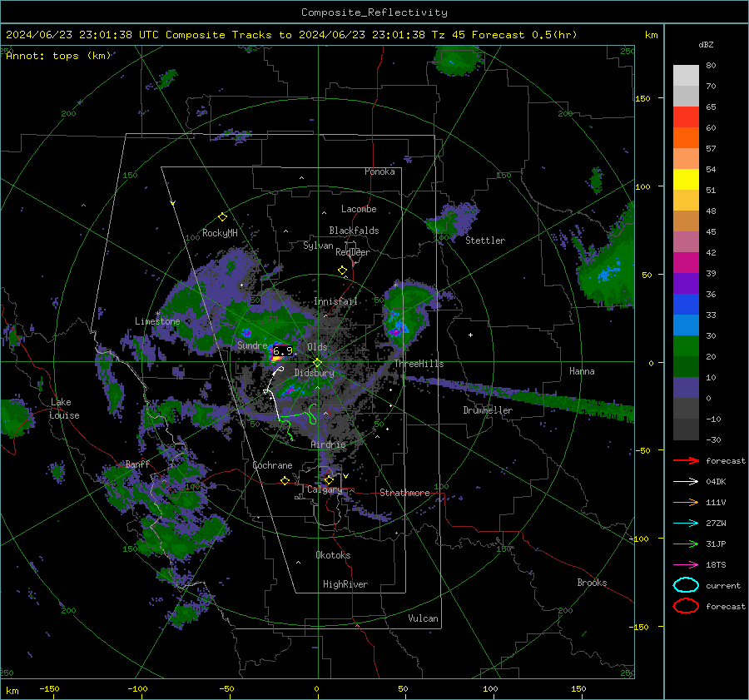Click the Blackfalds city label
This screenshot has width=749, height=700.
(354, 231)
